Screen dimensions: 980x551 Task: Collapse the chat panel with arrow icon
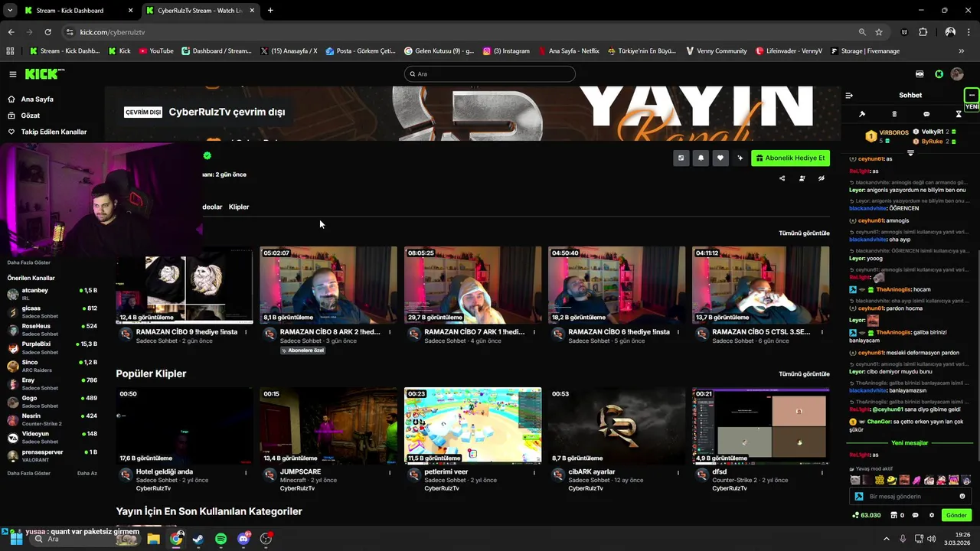(849, 96)
